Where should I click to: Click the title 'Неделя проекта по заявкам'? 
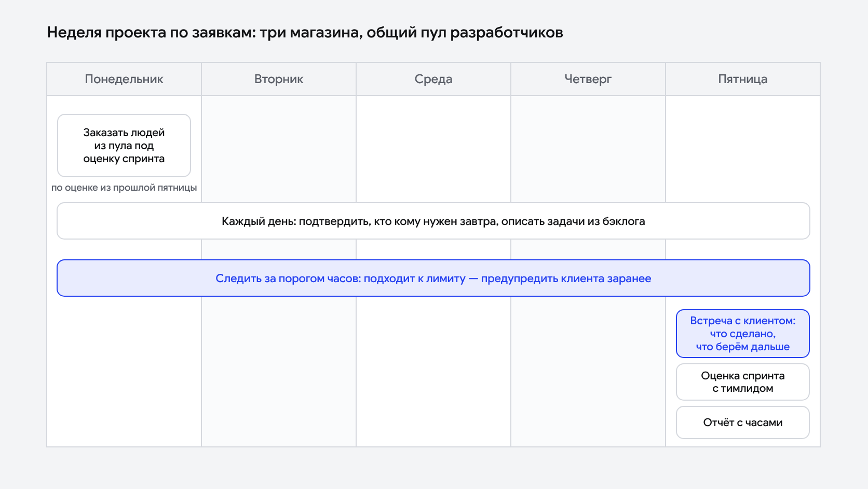click(x=305, y=32)
